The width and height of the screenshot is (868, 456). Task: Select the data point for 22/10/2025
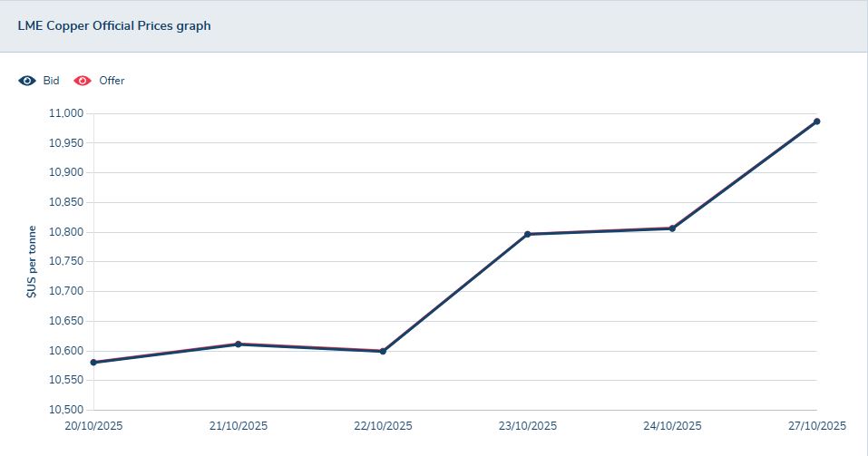tap(383, 351)
